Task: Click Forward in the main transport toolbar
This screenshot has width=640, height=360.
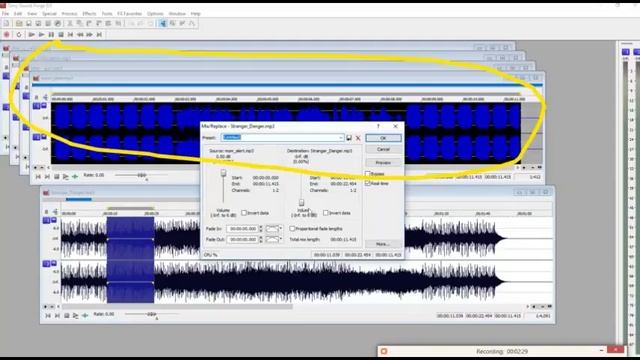Action: tap(89, 35)
